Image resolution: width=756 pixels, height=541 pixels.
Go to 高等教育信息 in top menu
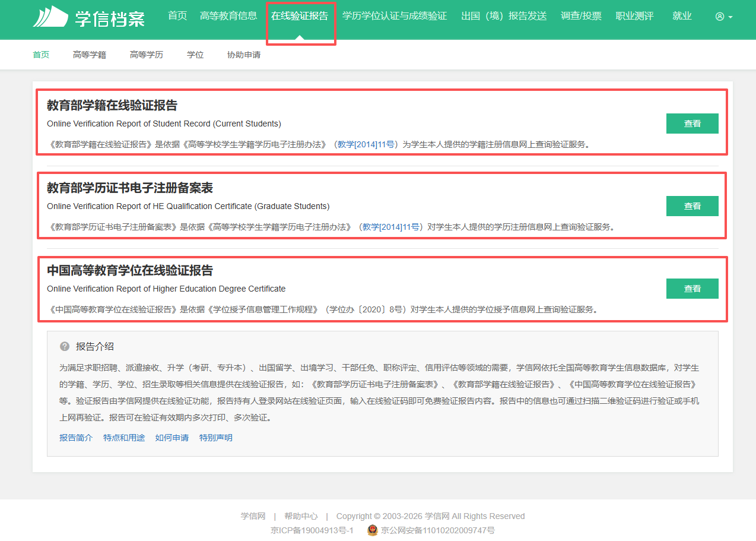(228, 16)
